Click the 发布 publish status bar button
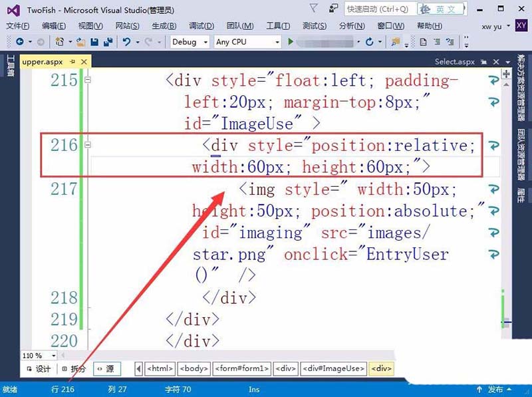This screenshot has width=532, height=397. click(495, 389)
